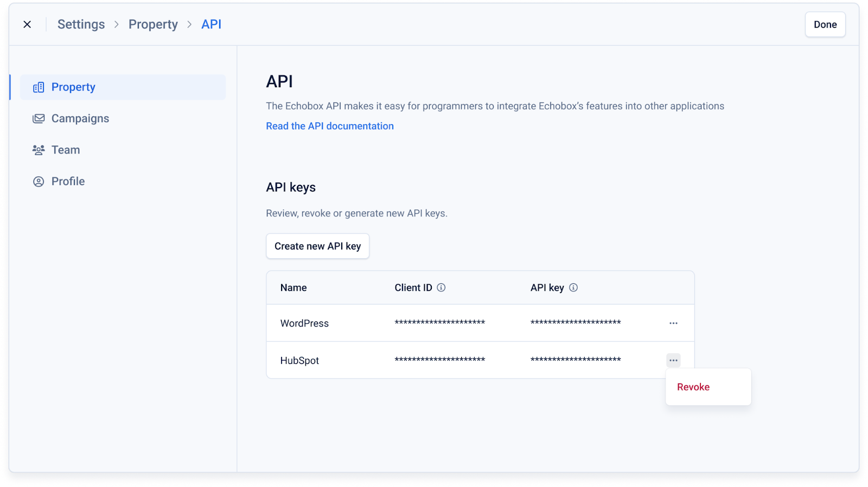Select the WordPress API key name
The width and height of the screenshot is (868, 487).
[x=304, y=323]
